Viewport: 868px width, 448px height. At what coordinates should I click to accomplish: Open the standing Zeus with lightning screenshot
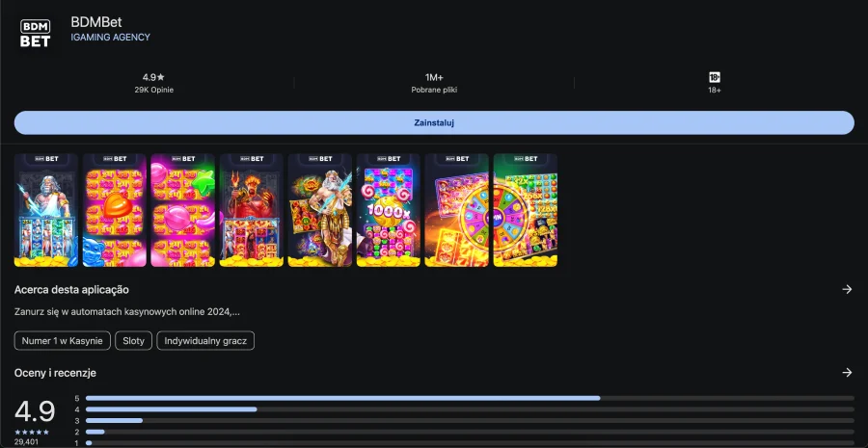(320, 210)
